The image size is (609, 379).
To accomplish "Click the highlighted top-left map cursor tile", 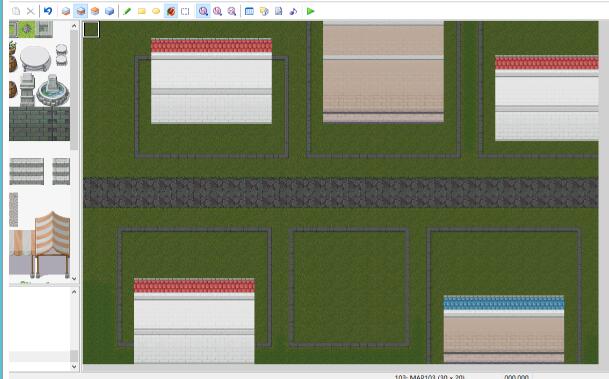I will click(91, 30).
